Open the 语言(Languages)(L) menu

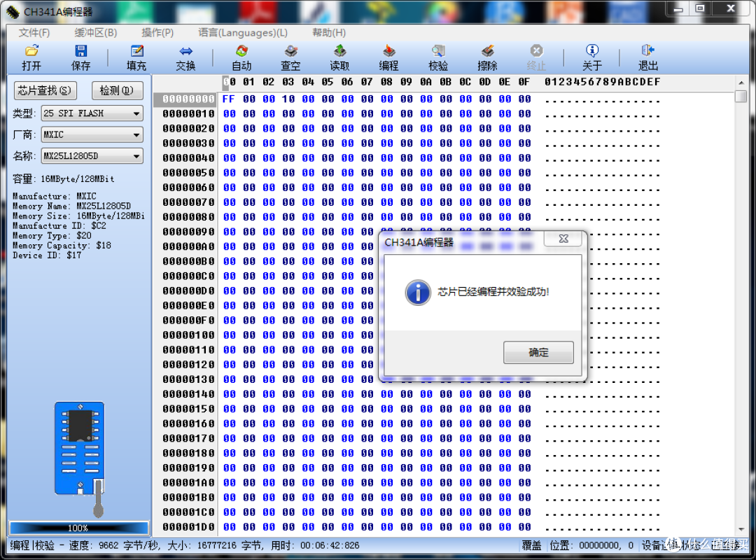coord(243,33)
